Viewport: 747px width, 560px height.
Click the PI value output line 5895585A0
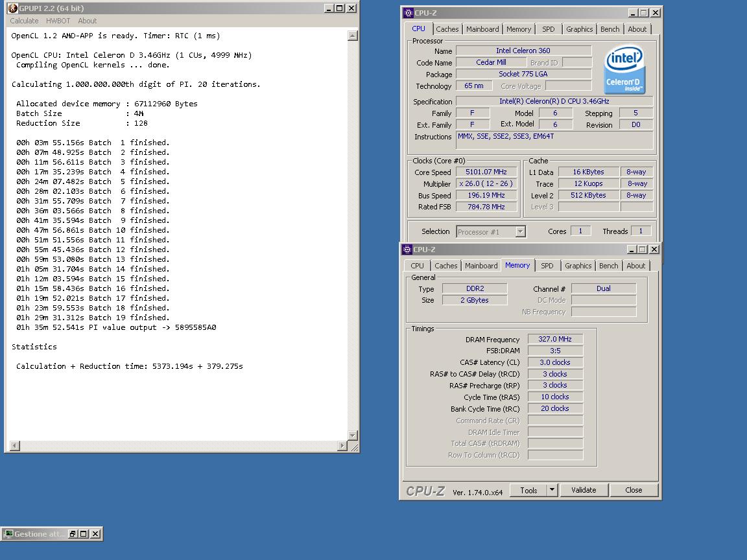[x=116, y=327]
